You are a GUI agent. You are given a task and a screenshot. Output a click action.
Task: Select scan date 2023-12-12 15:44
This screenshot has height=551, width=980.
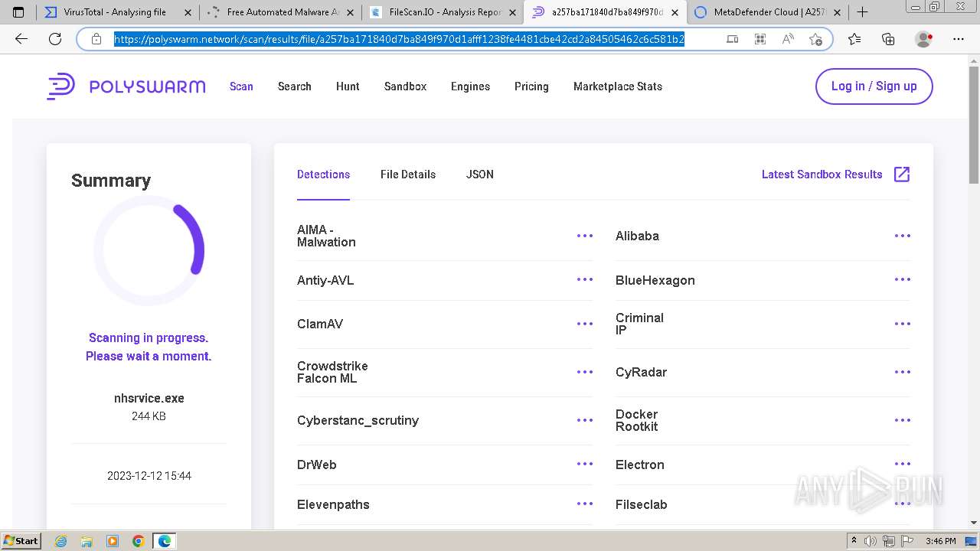pos(149,476)
